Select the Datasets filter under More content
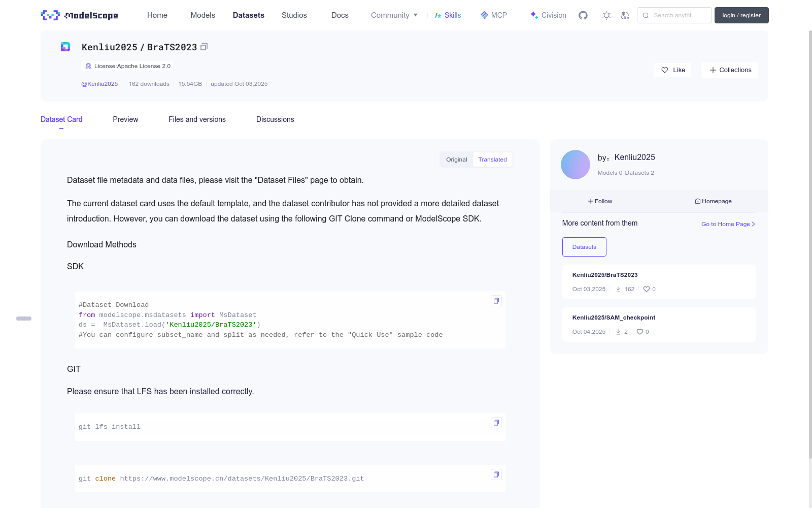 584,247
